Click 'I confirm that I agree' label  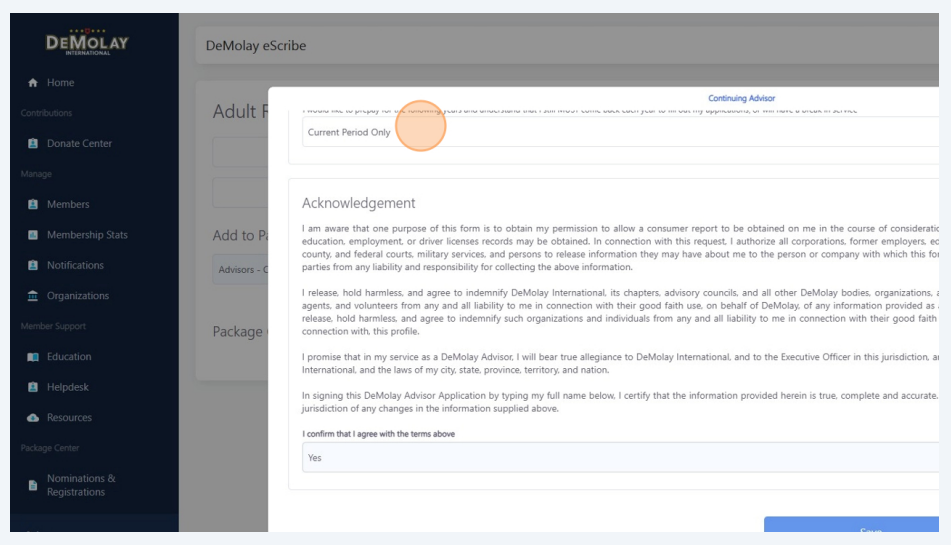click(378, 434)
